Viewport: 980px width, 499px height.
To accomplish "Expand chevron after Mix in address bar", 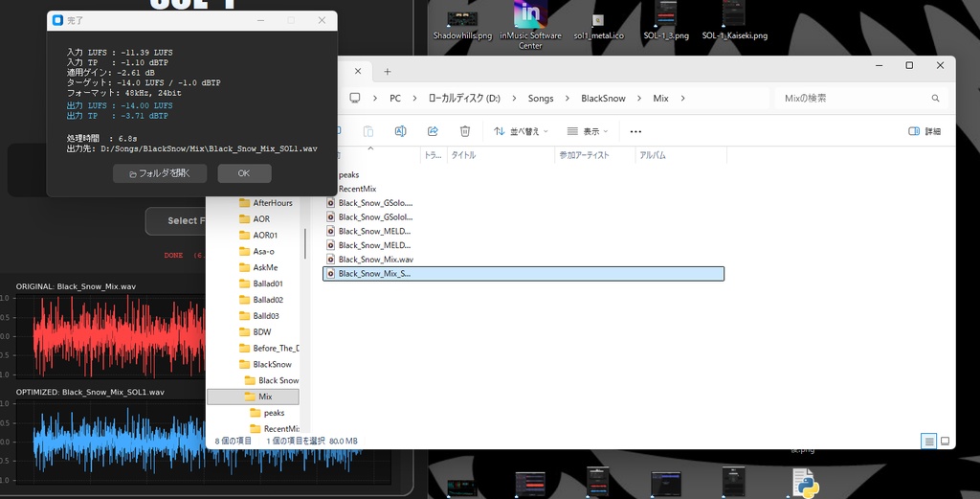I will pos(682,99).
